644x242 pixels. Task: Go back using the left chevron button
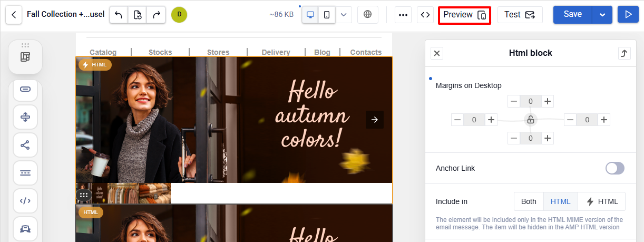(x=14, y=15)
